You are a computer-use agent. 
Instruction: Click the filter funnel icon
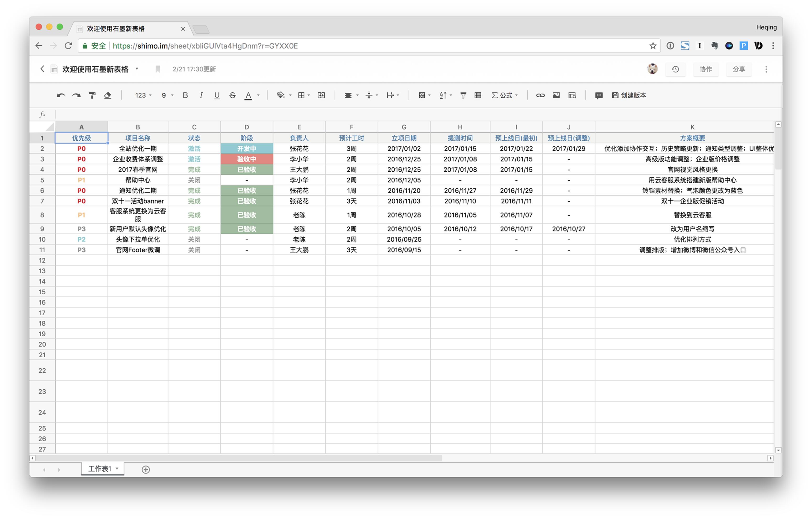463,96
